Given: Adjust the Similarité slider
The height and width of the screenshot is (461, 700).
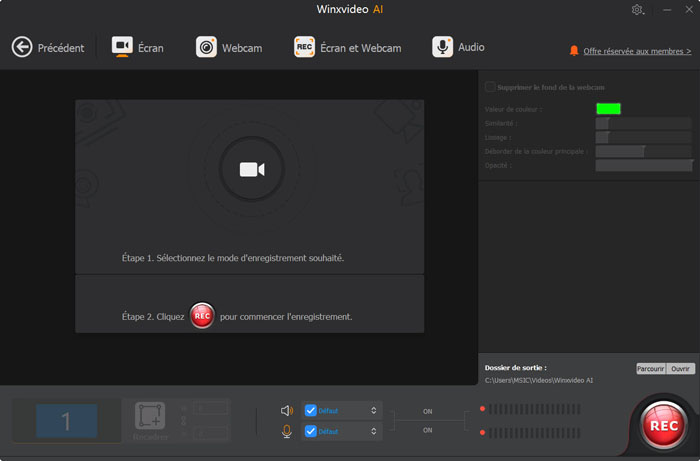Looking at the screenshot, I should [643, 123].
